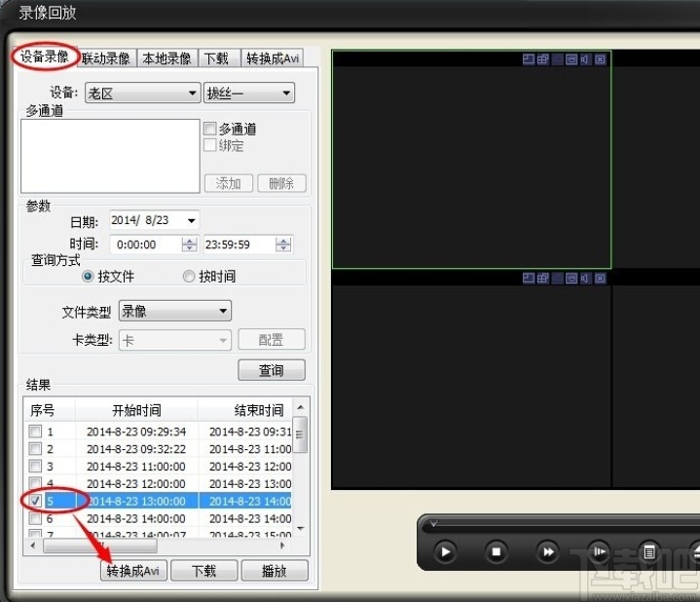Click multi-window grid icon in top video pane
Image resolution: width=700 pixels, height=602 pixels.
pos(543,59)
